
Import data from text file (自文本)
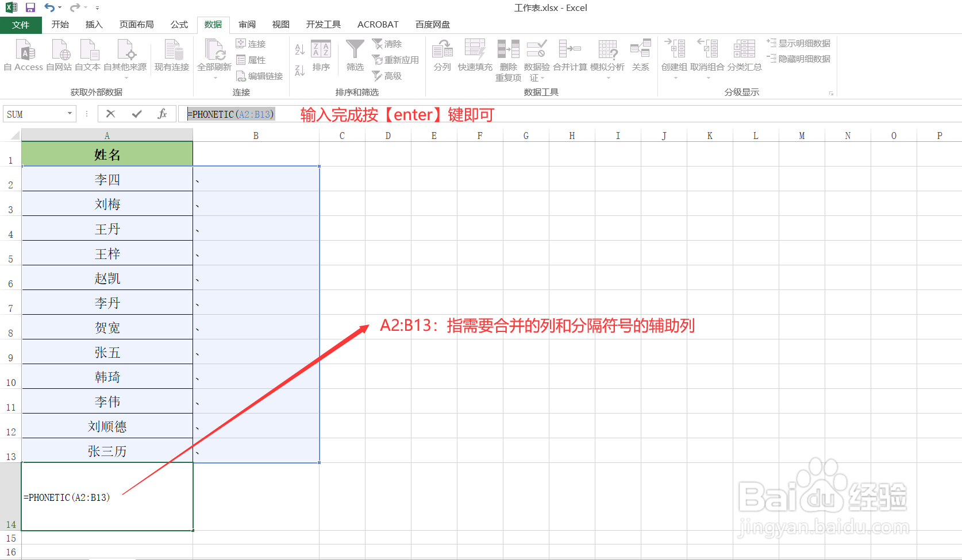pos(88,55)
